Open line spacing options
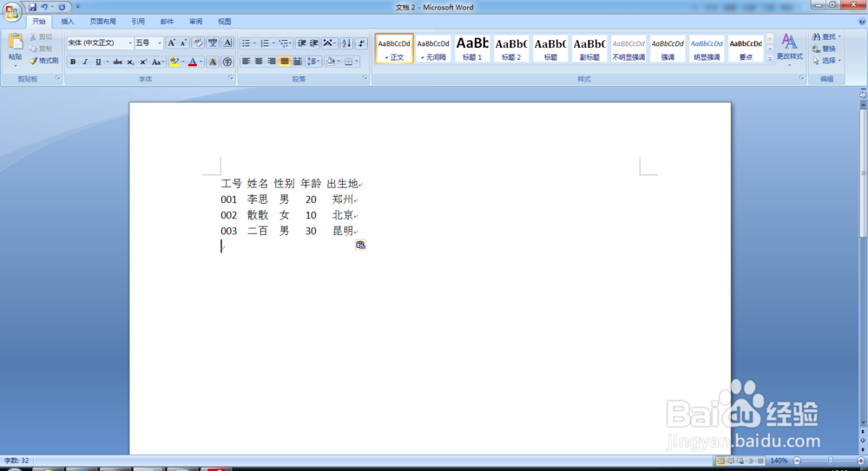Viewport: 868px width, 471px height. click(312, 62)
